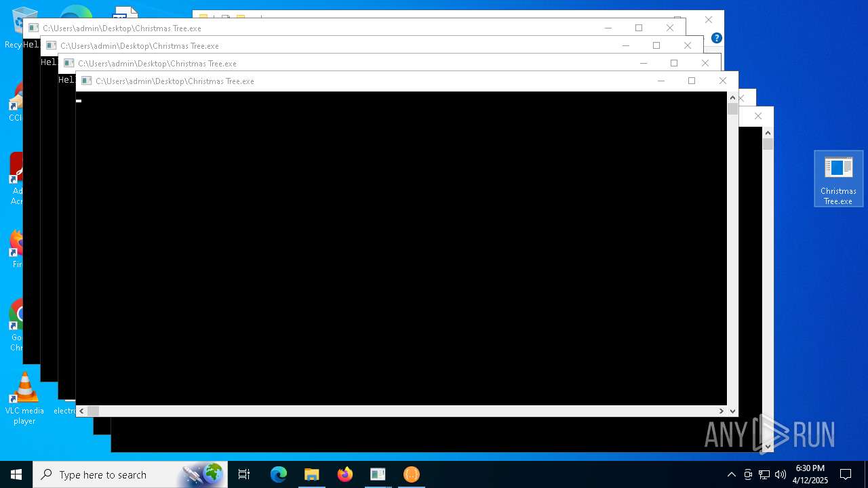Click the front console's vertical scrollbar thumb
Screen dimensions: 868x488
[x=732, y=108]
